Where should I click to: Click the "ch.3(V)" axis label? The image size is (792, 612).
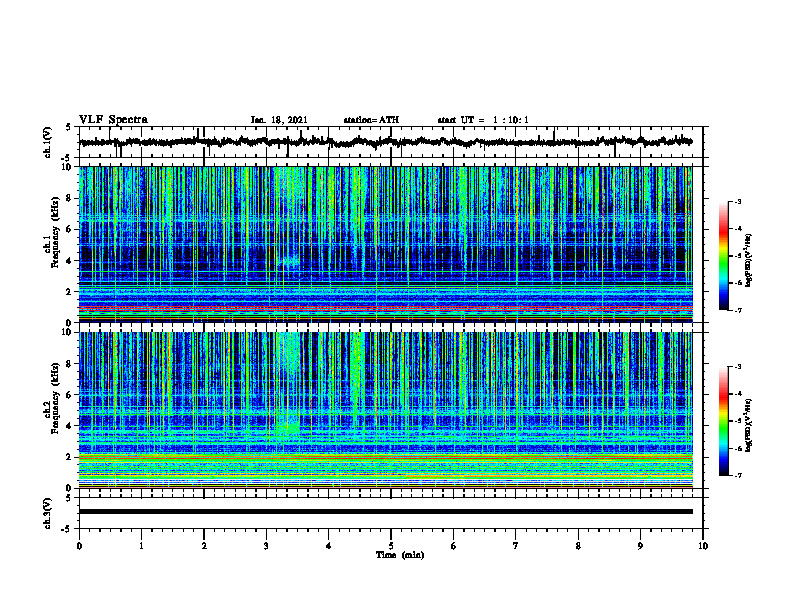48,513
